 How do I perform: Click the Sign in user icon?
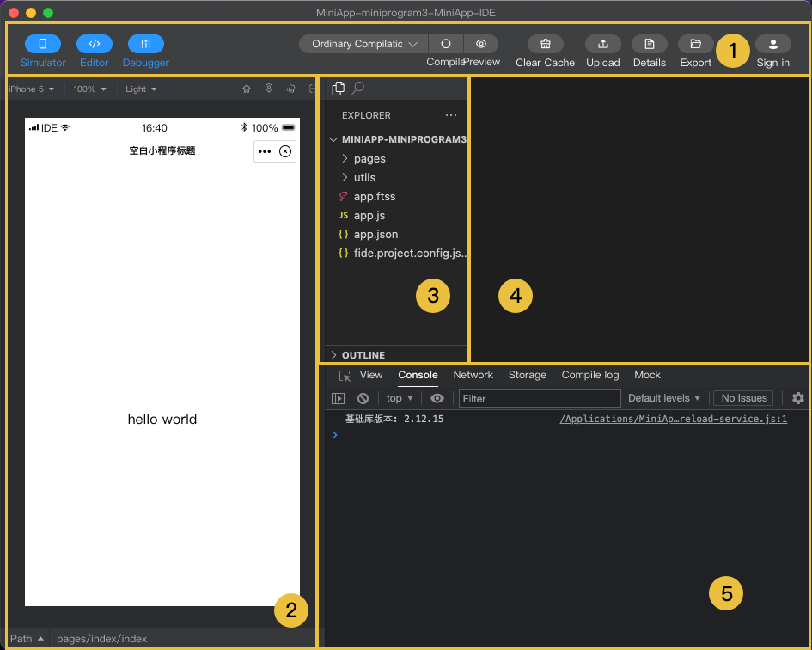[x=773, y=44]
